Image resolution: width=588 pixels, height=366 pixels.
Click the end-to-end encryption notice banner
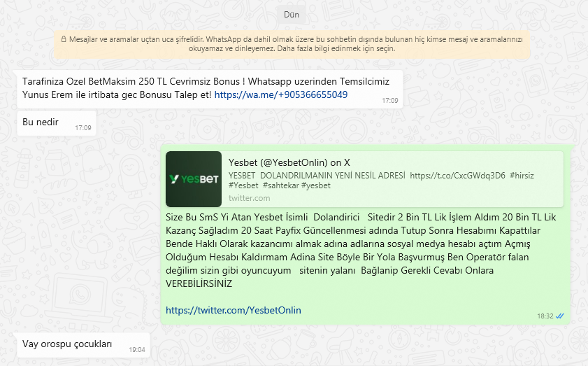[x=292, y=44]
